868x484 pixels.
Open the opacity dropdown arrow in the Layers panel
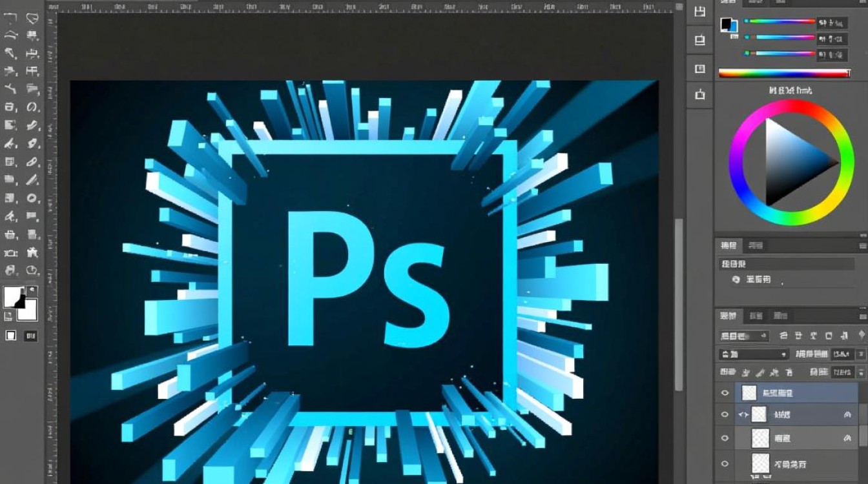[860, 354]
